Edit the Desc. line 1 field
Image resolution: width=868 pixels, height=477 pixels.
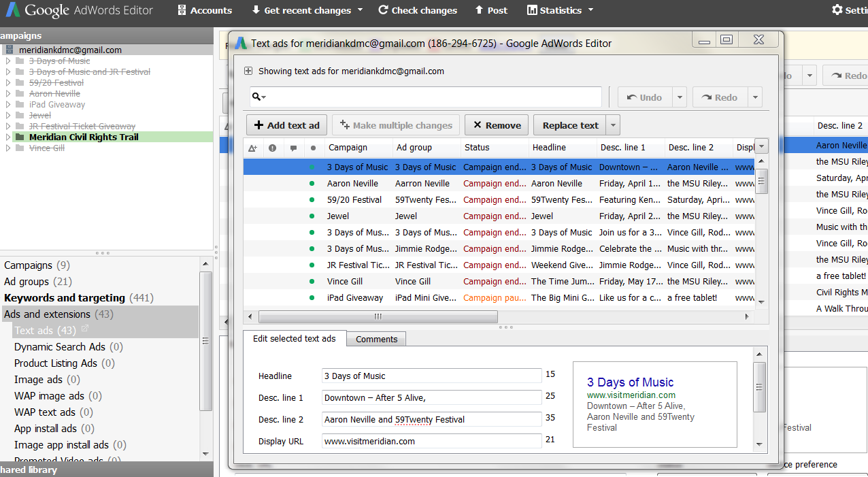432,397
